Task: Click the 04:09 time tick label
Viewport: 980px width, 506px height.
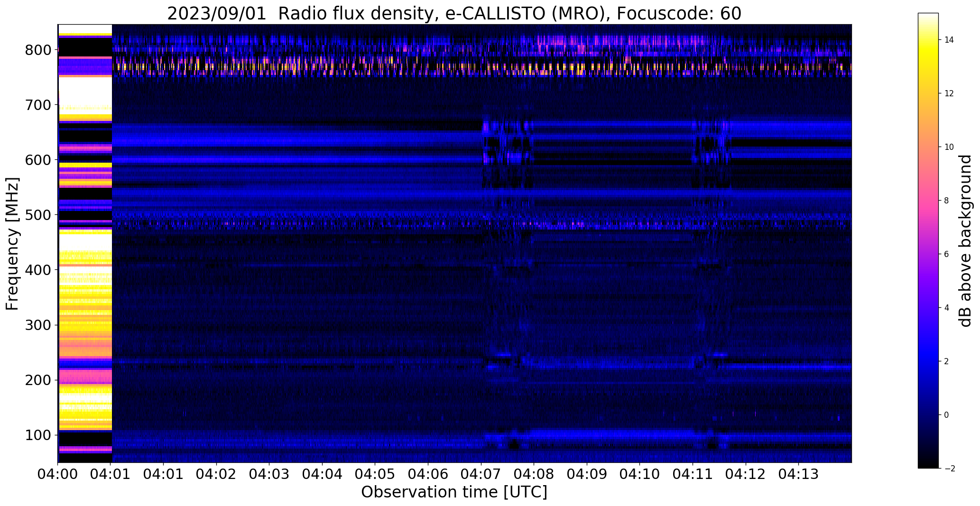Action: 587,474
